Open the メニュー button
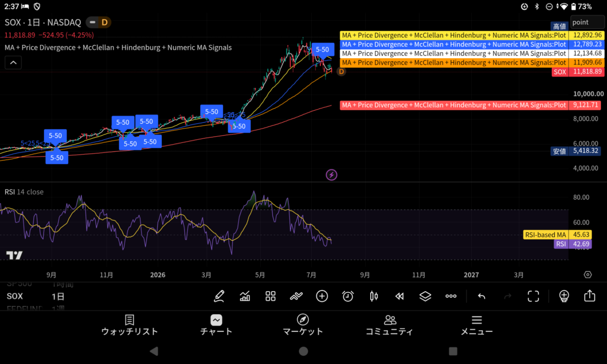The image size is (607, 364). 477,325
